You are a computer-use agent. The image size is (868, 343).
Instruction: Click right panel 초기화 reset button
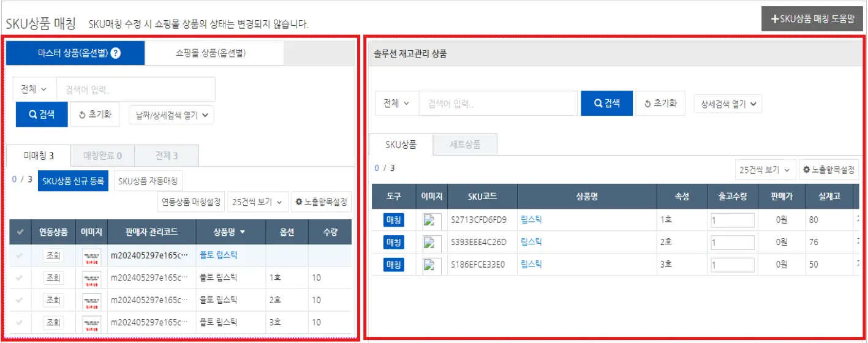(x=660, y=104)
